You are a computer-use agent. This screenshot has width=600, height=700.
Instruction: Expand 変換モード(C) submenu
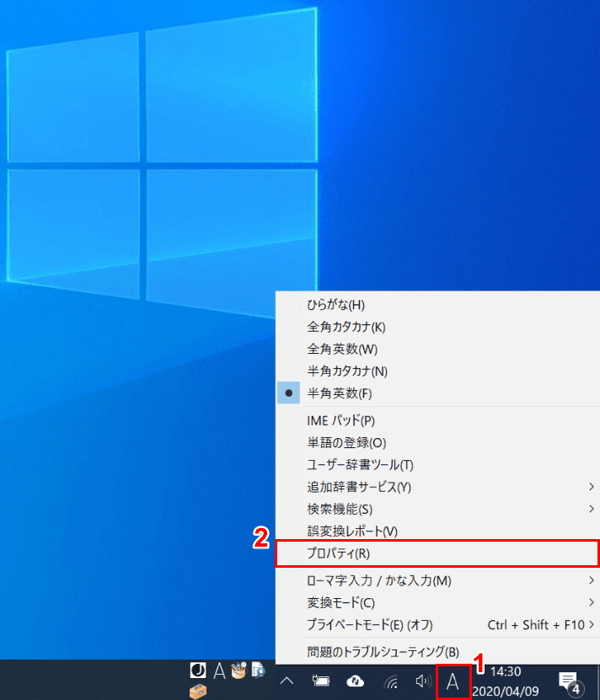click(437, 602)
